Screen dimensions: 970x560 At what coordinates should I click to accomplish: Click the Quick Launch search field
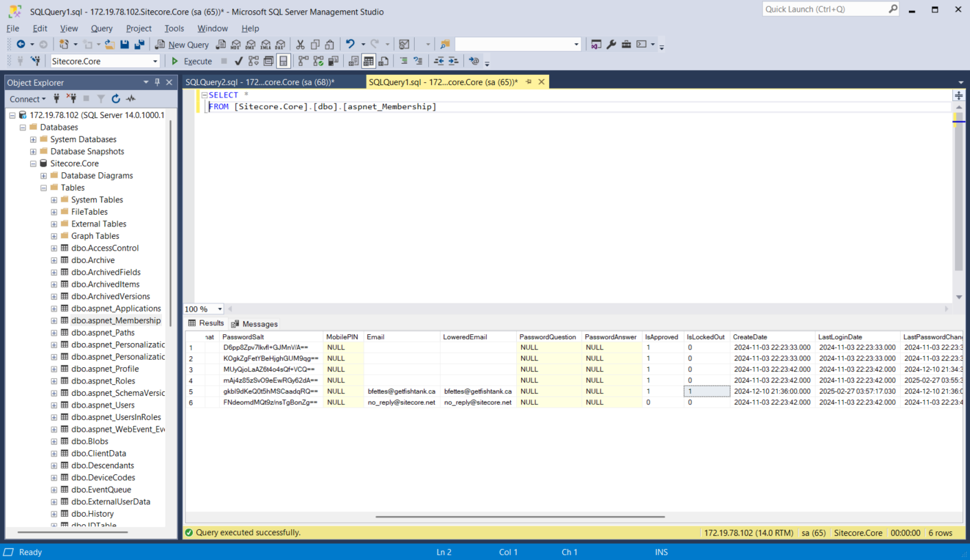click(x=831, y=9)
